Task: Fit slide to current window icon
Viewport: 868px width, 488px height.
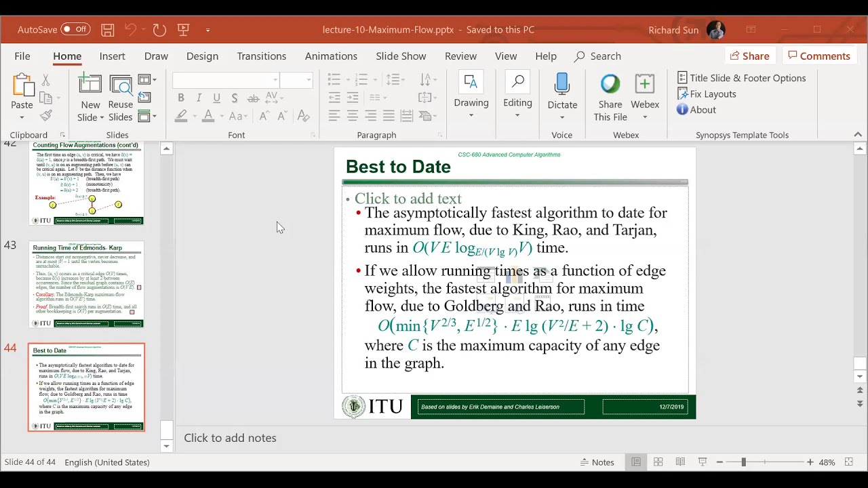Action: pos(848,462)
